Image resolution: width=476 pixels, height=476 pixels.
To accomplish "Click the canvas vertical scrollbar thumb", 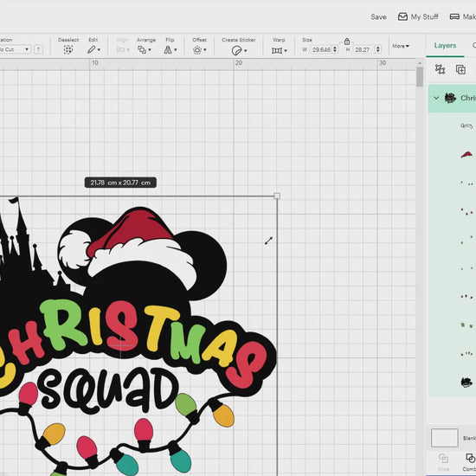I will click(x=420, y=77).
